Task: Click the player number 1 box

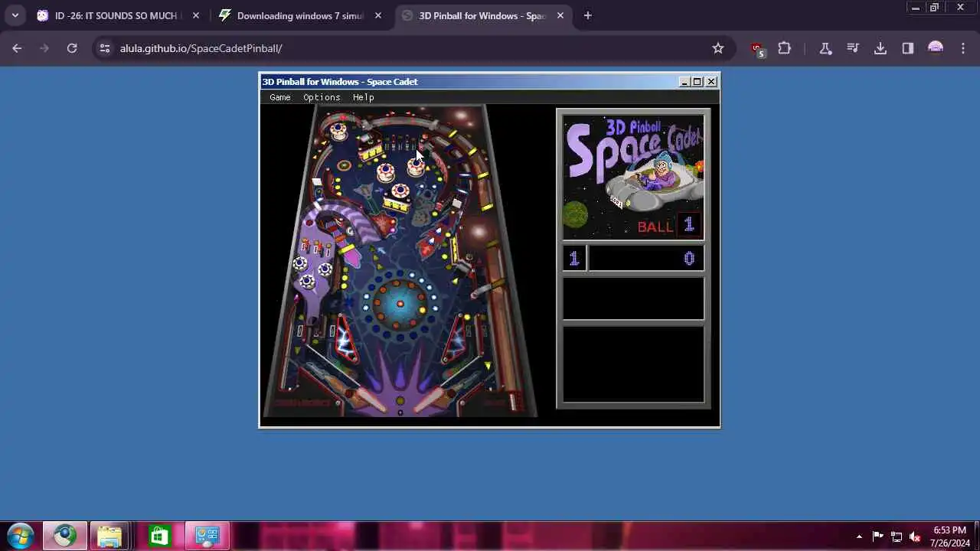Action: pyautogui.click(x=574, y=259)
